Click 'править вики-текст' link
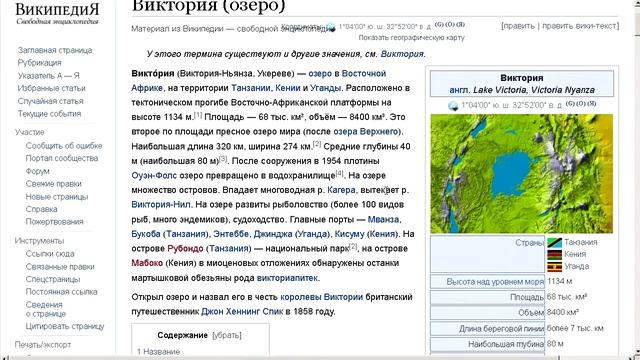This screenshot has width=640, height=360. pyautogui.click(x=579, y=26)
